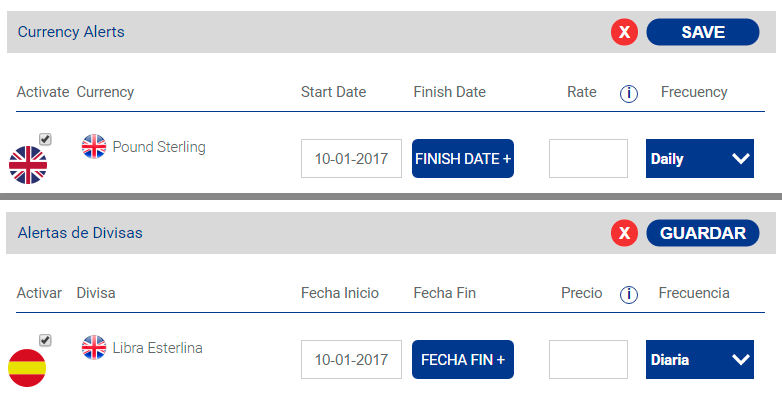This screenshot has height=396, width=782.
Task: Click the info icon next to Rate
Action: click(628, 93)
